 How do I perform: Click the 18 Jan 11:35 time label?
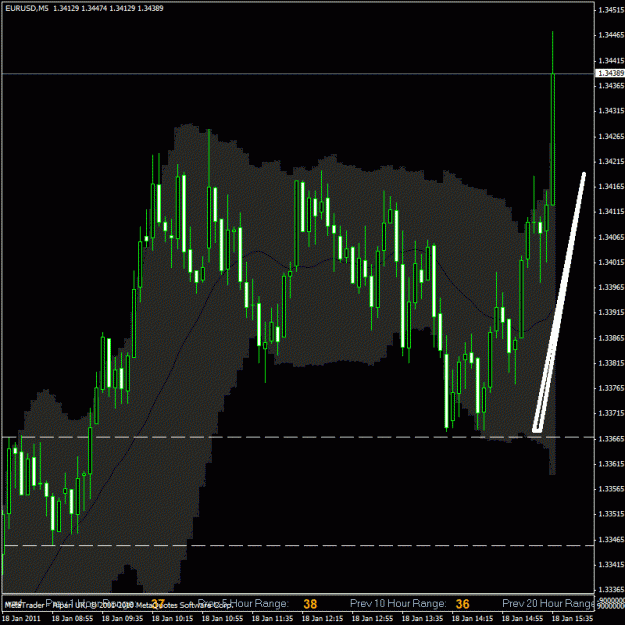[272, 619]
